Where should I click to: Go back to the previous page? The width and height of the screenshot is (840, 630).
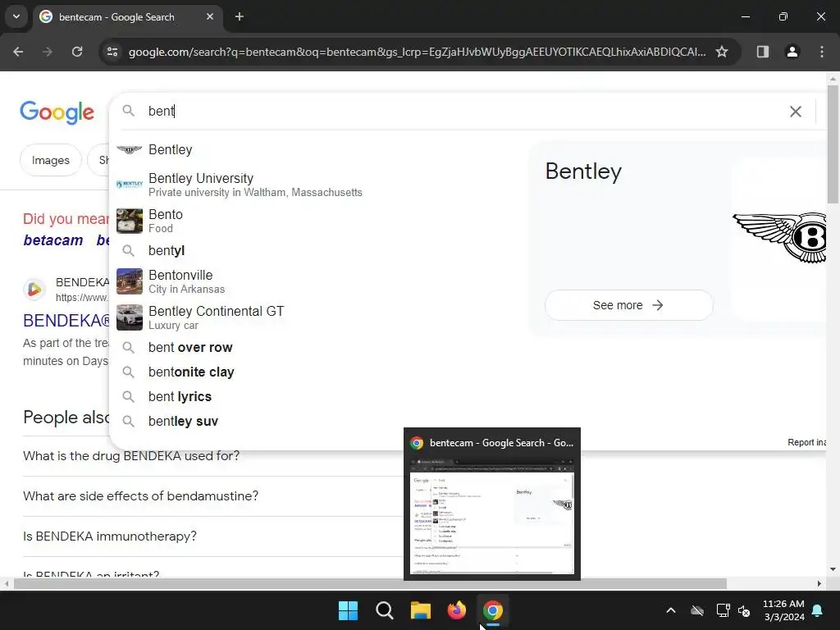click(18, 52)
